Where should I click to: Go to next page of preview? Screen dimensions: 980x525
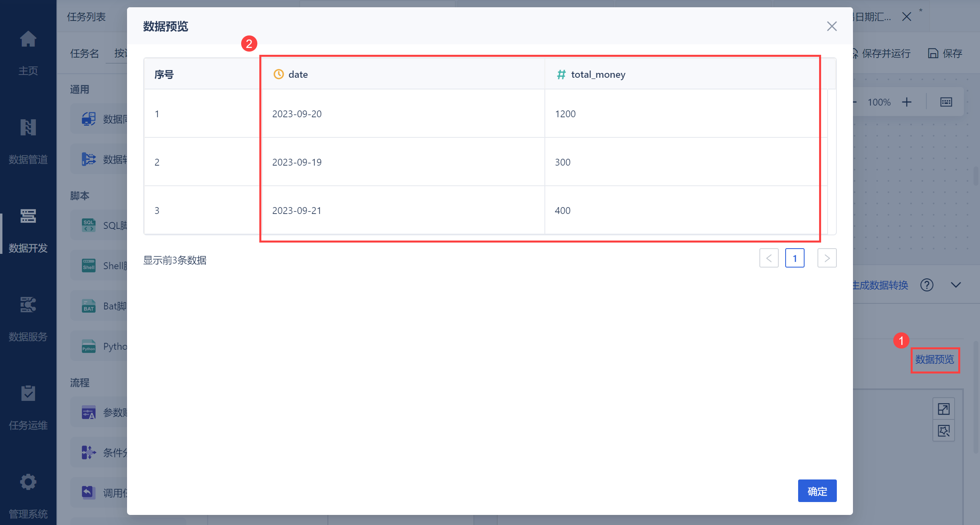(x=827, y=258)
